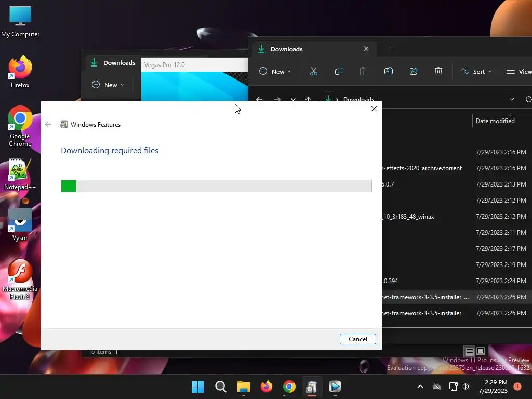
Task: Select Downloads tab in back Explorer window
Action: pos(113,63)
